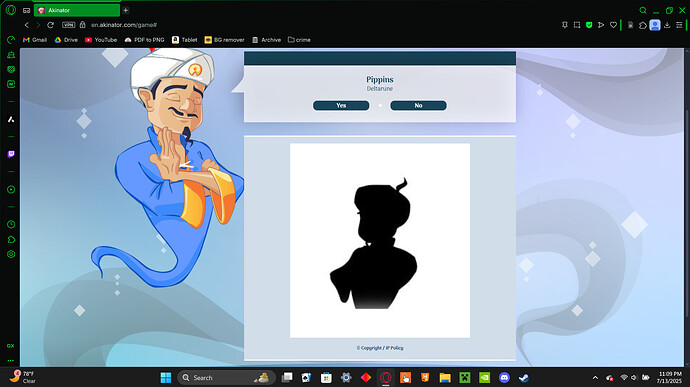Click the taskbar Search box
690x387 pixels.
point(226,378)
